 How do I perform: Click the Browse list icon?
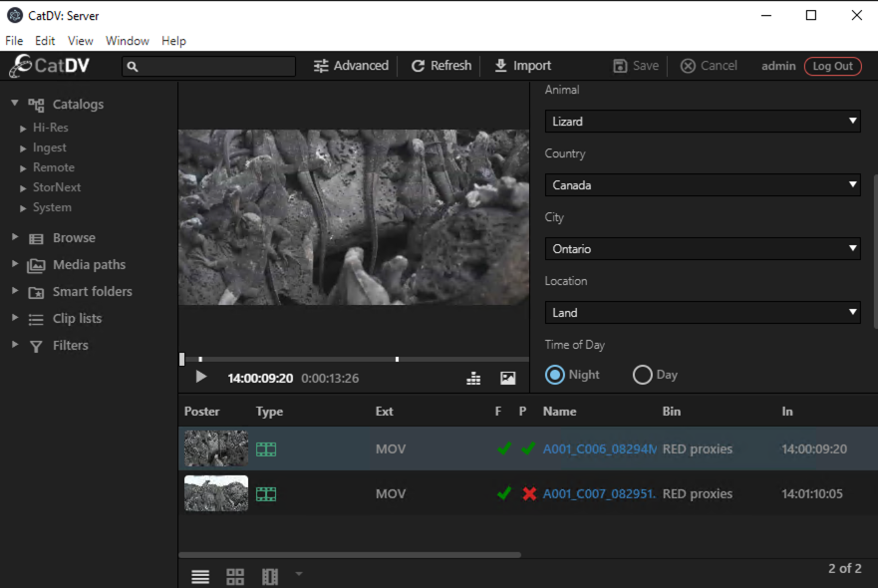[36, 239]
